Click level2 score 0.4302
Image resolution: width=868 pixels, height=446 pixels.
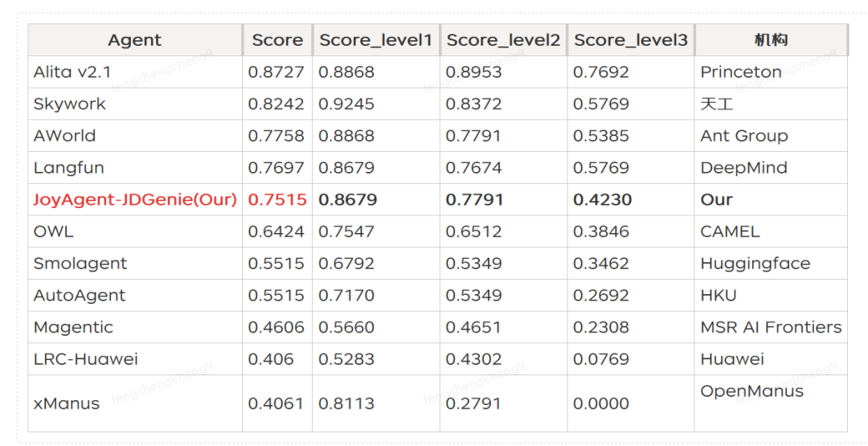[474, 360]
